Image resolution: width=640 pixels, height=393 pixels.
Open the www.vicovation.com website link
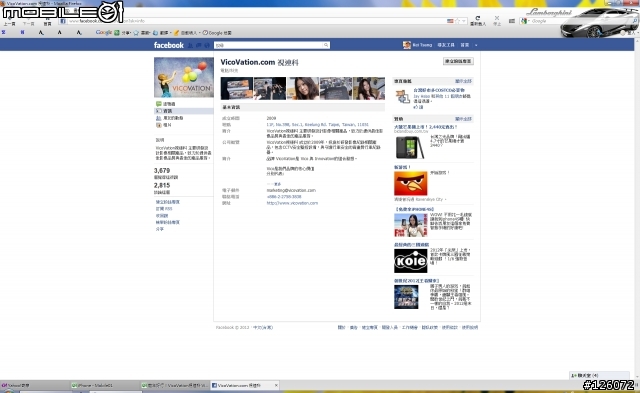292,203
